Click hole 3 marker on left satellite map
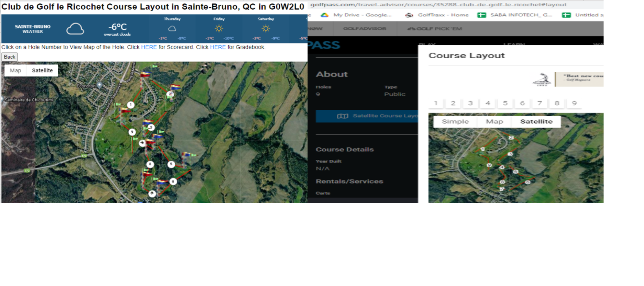 [151, 128]
